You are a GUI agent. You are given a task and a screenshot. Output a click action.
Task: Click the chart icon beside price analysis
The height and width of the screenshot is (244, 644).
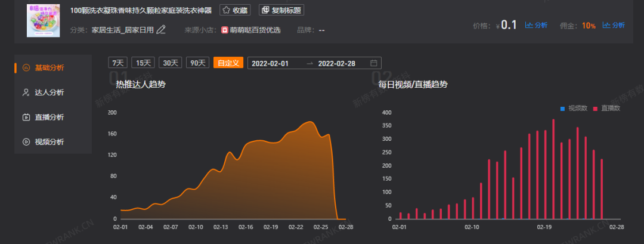[529, 25]
